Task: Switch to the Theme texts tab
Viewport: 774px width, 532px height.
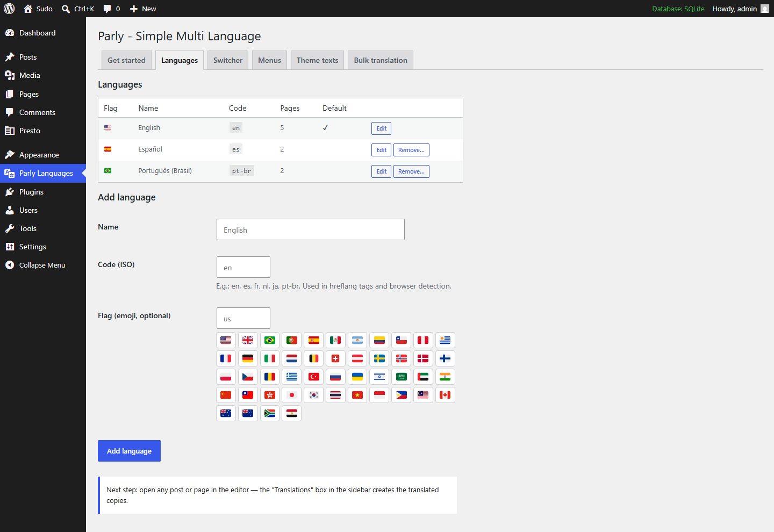Action: 317,60
